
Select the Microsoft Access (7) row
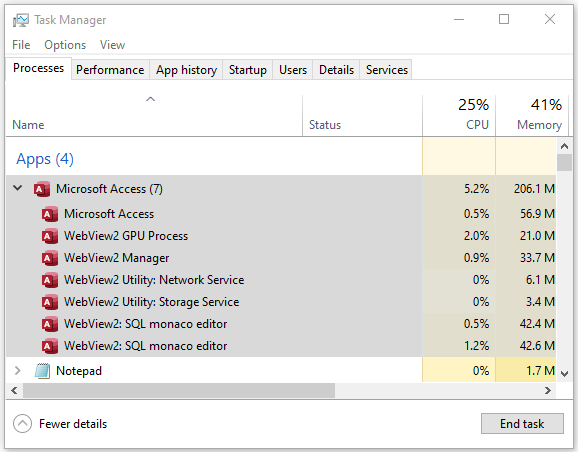281,189
